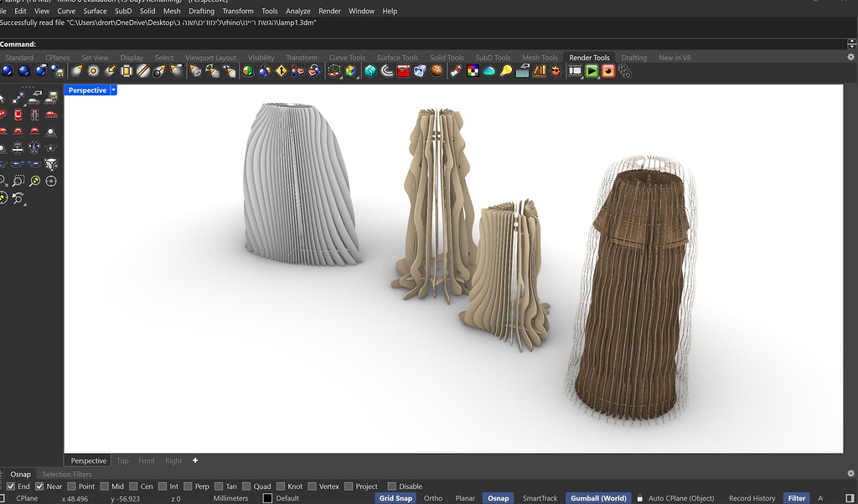
Task: Click the Filter button in the status bar
Action: [796, 498]
